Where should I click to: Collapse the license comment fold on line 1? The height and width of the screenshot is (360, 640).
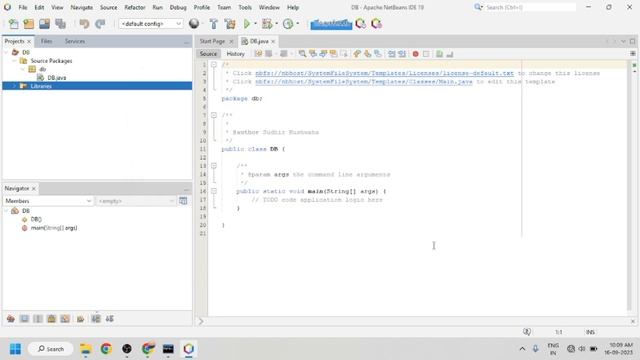[x=213, y=64]
